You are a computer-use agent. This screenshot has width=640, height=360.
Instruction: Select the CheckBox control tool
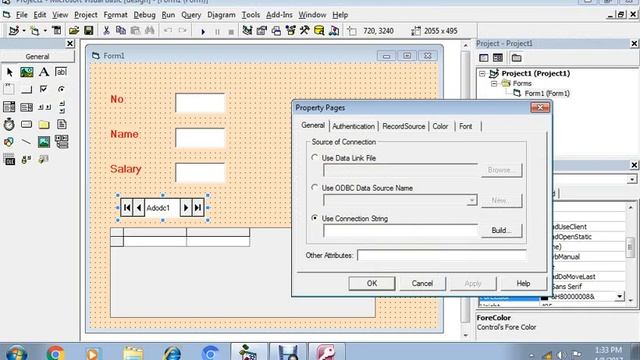[44, 89]
